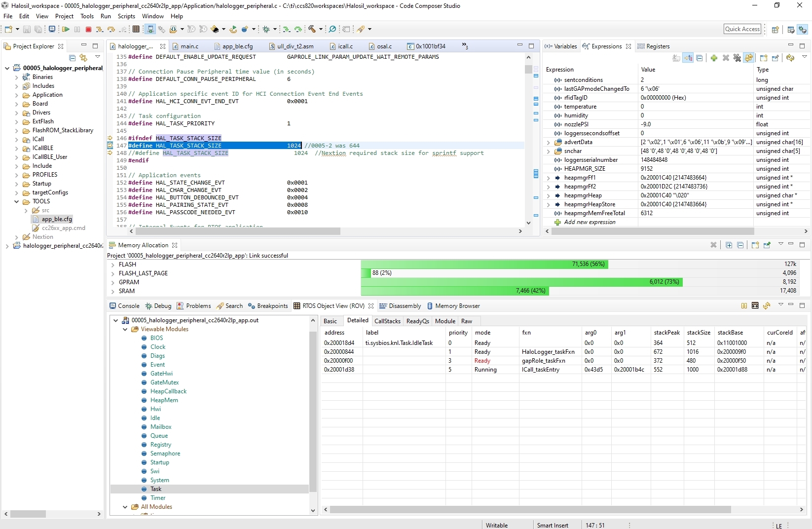
Task: Expand the advertData expression
Action: [x=548, y=142]
